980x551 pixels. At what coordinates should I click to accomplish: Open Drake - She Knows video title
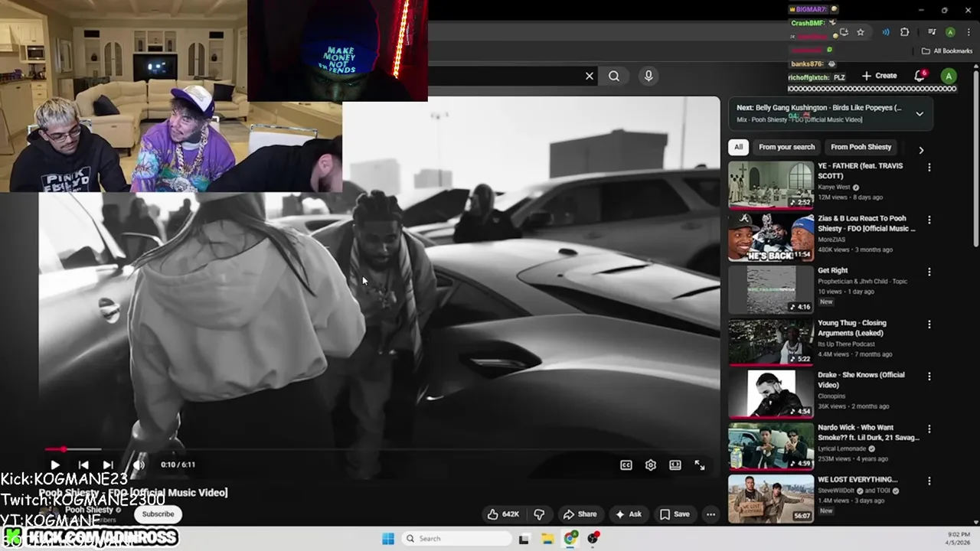861,380
